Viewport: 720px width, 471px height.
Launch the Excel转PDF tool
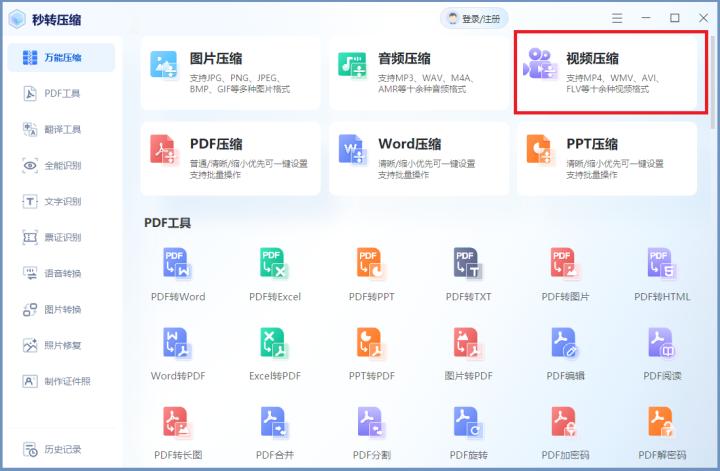pos(275,354)
